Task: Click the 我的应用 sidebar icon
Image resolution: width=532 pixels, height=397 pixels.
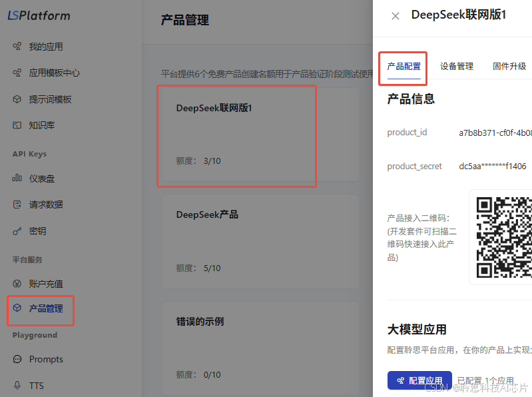Action: pos(17,46)
